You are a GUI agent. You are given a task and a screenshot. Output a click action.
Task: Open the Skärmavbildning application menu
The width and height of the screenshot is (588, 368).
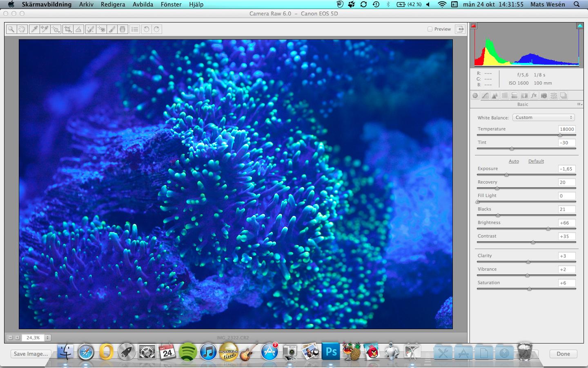point(47,4)
